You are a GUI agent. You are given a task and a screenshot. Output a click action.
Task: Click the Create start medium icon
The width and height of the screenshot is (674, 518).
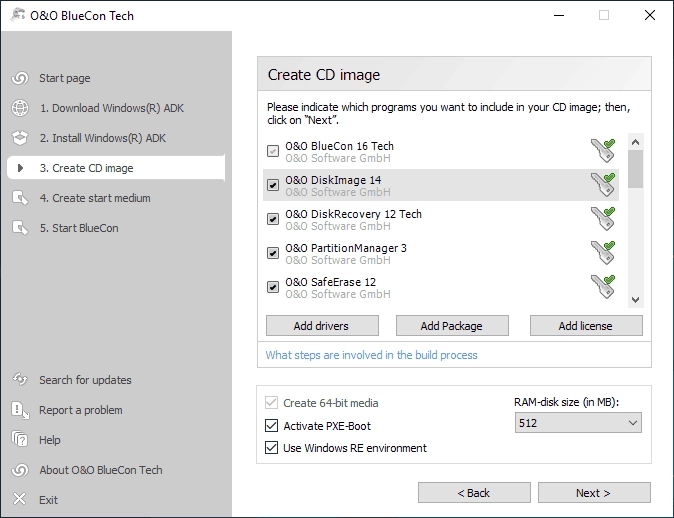click(20, 198)
